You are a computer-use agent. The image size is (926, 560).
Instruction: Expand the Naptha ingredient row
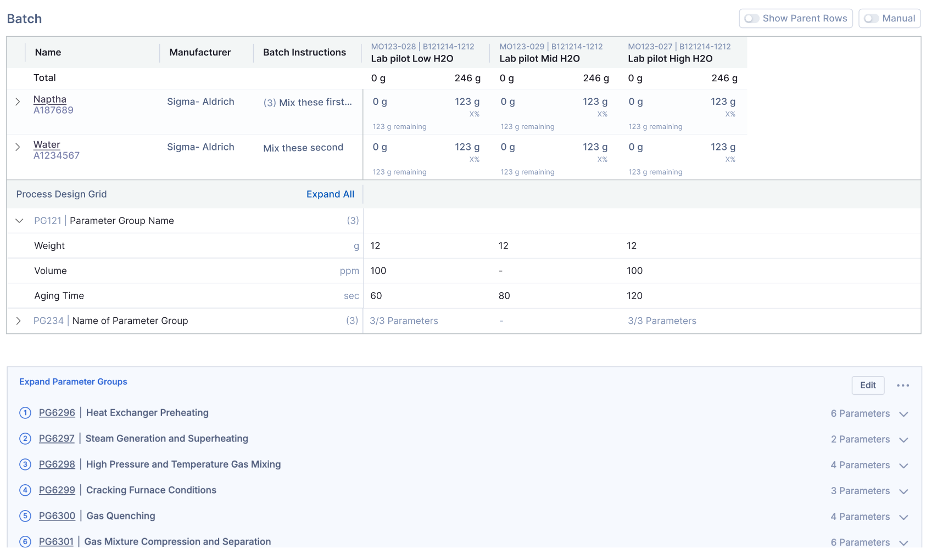[x=18, y=102]
